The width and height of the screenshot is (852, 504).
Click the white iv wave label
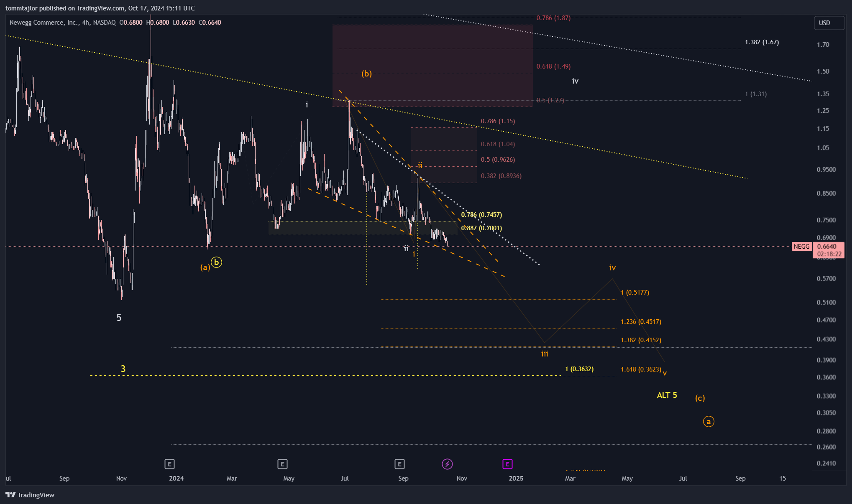click(x=576, y=81)
